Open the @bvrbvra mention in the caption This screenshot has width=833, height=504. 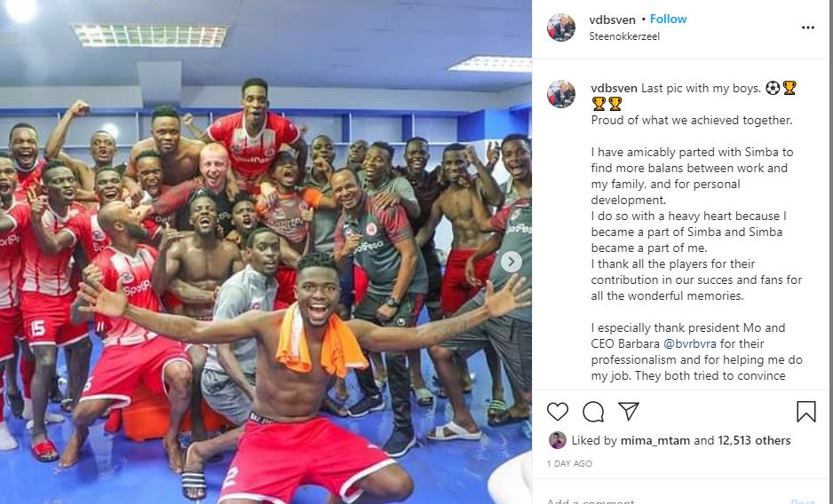(689, 343)
